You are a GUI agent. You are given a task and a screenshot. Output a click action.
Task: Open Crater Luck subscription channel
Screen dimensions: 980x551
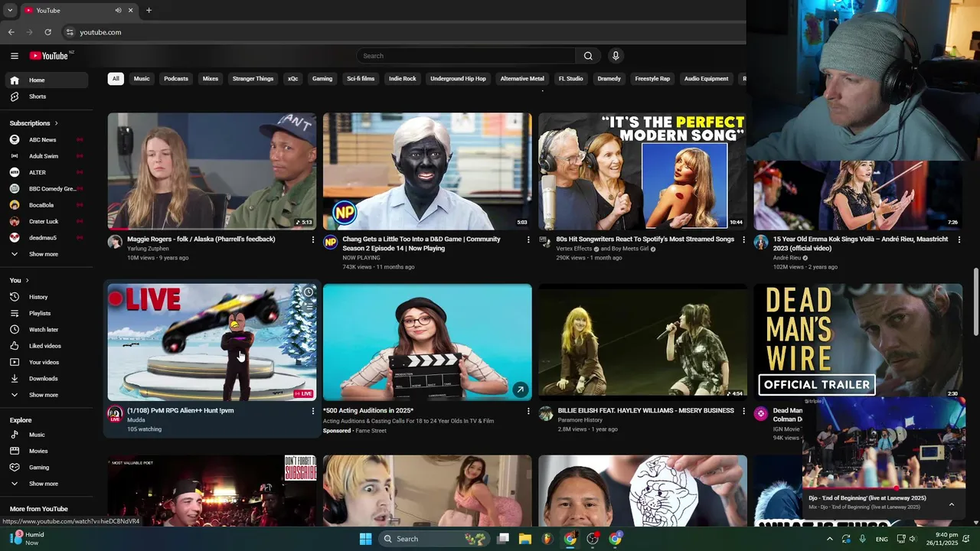[x=46, y=221]
